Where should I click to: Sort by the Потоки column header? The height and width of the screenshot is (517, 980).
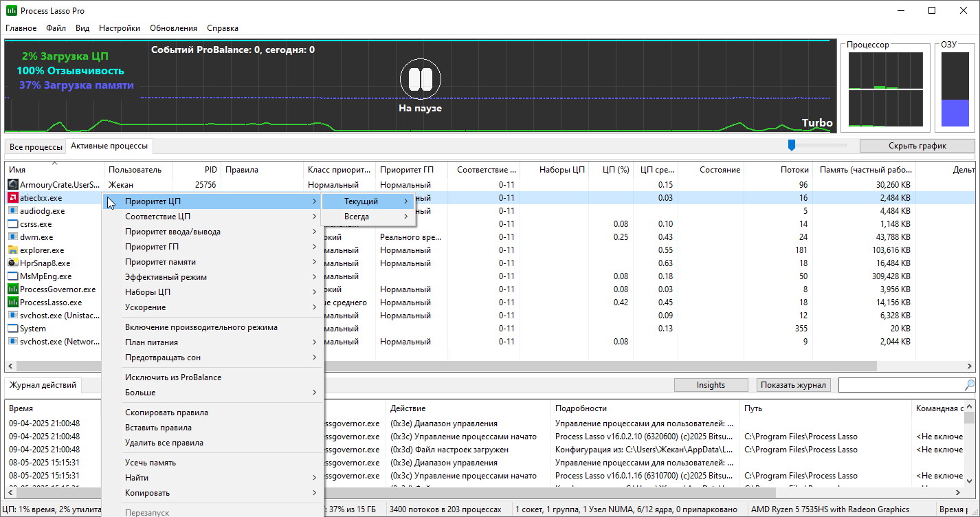click(x=778, y=170)
